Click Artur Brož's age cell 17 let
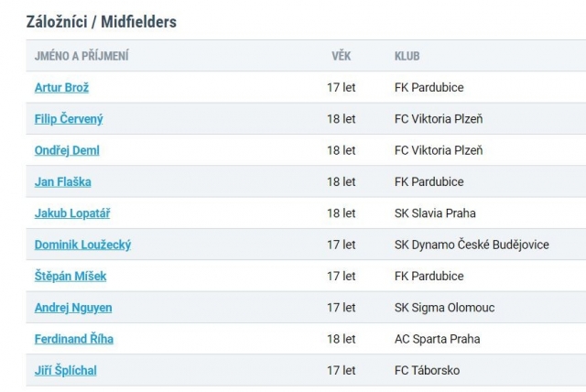 342,87
